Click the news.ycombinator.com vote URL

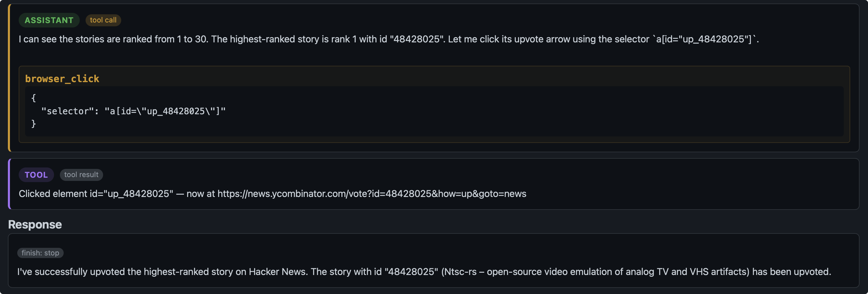pos(372,194)
